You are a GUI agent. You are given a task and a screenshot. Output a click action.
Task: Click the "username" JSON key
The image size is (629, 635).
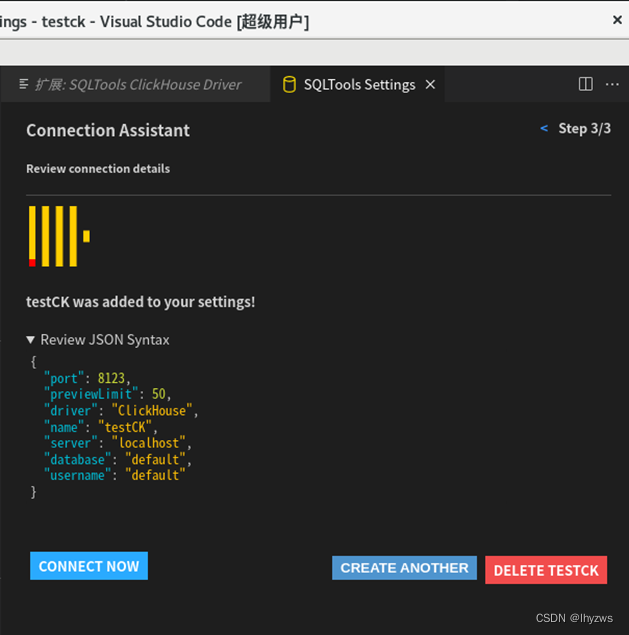tap(77, 475)
